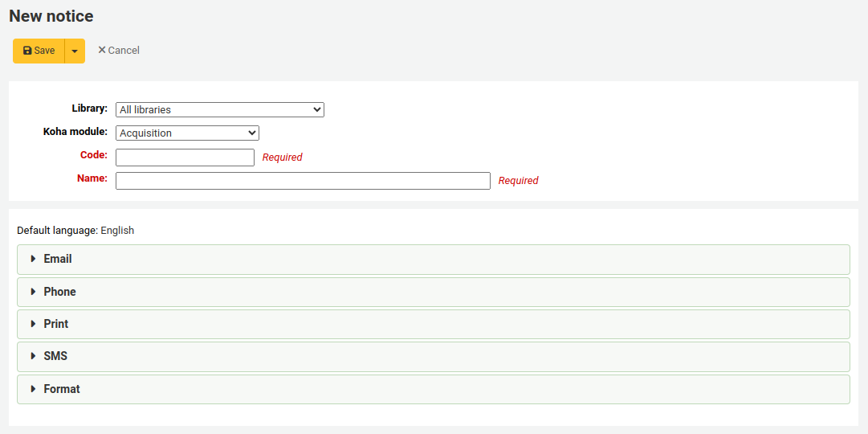Focus the Code input field

tap(185, 158)
